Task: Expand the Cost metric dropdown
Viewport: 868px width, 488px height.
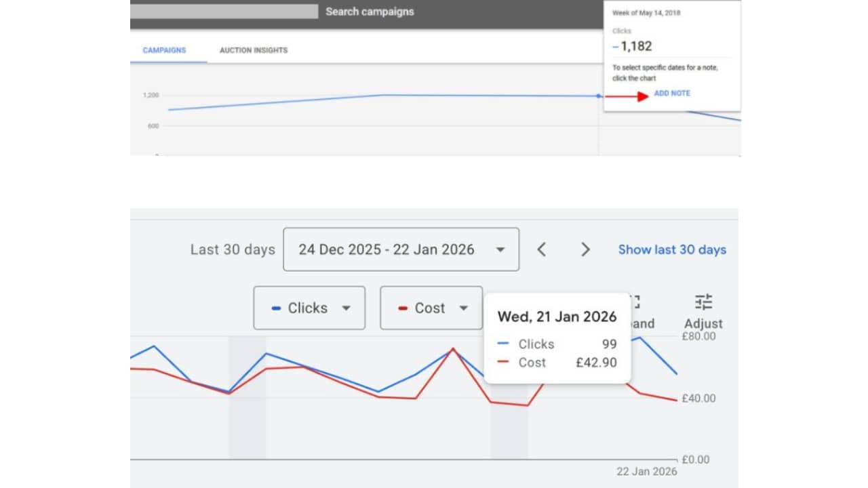Action: (431, 308)
